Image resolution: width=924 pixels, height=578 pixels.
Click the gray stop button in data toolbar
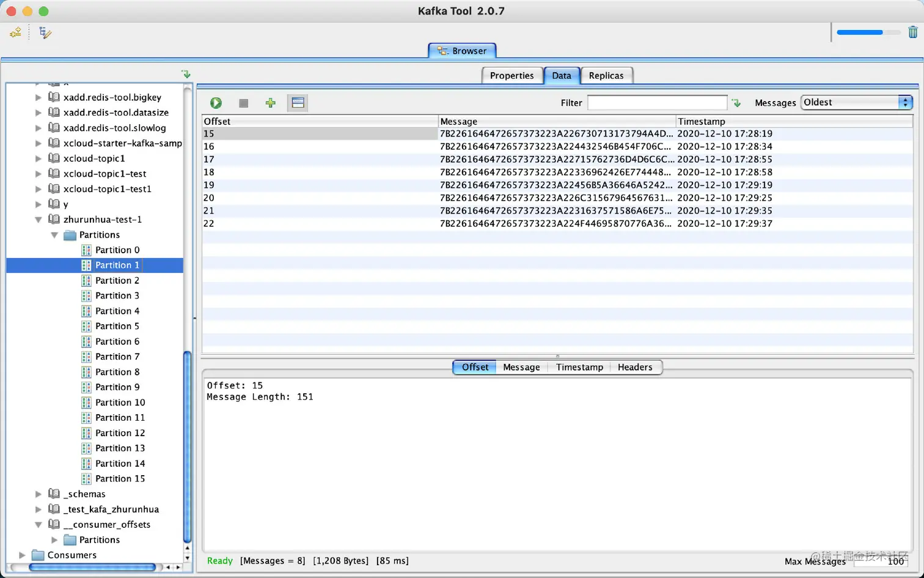243,103
